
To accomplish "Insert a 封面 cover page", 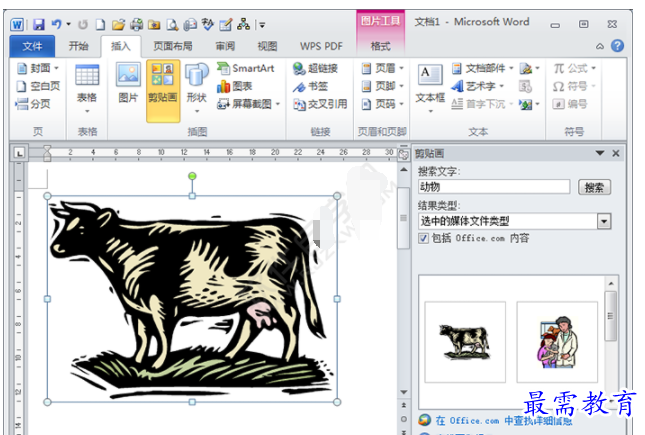I will tap(38, 68).
